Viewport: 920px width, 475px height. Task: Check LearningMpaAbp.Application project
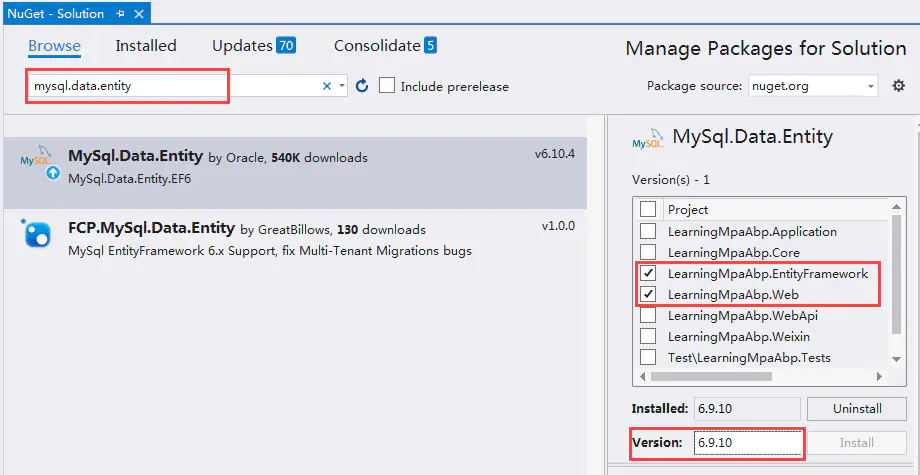pos(648,231)
